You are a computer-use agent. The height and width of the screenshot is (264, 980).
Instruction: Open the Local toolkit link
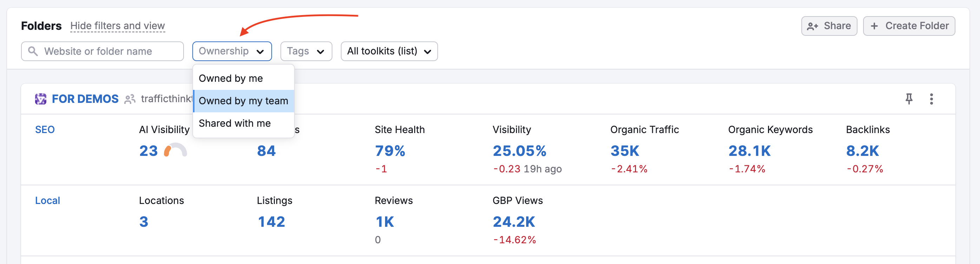(47, 200)
